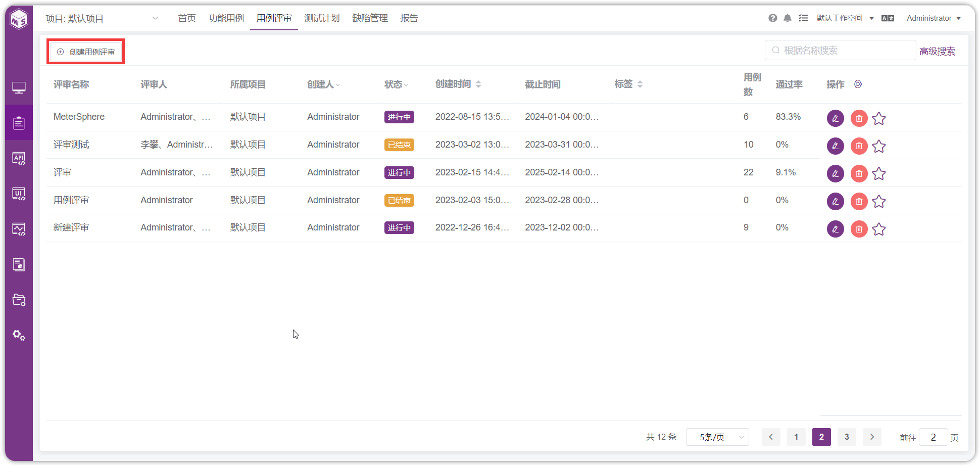Viewport: 980px width, 466px height.
Task: Edit the MeterSphere review row
Action: [836, 118]
